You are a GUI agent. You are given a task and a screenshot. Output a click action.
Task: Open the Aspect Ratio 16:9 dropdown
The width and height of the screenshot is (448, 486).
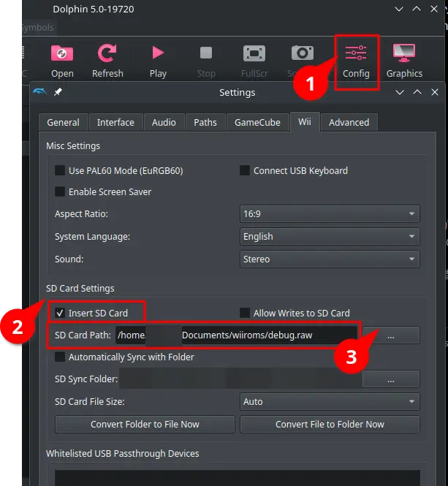(x=330, y=214)
